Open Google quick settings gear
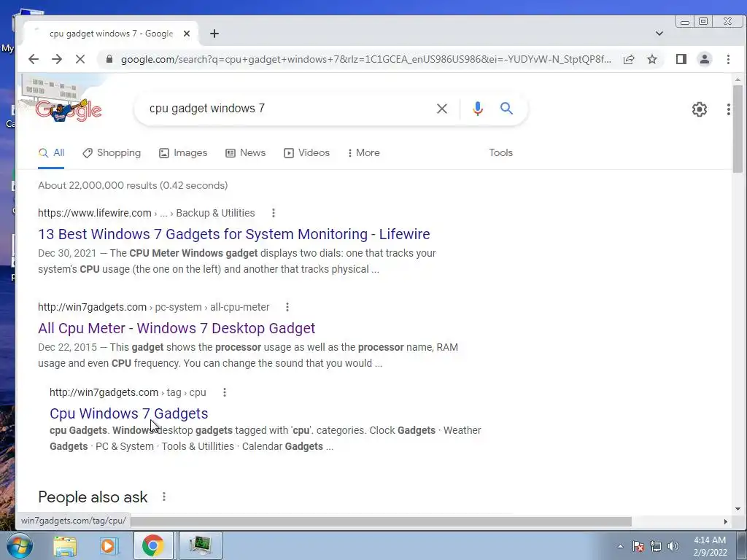The width and height of the screenshot is (747, 560). (700, 109)
